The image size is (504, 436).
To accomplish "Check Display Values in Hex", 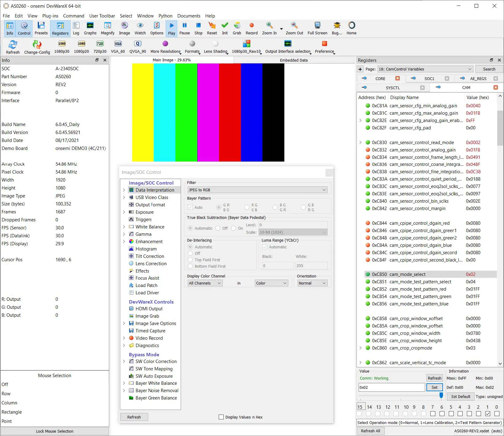I will [x=221, y=417].
